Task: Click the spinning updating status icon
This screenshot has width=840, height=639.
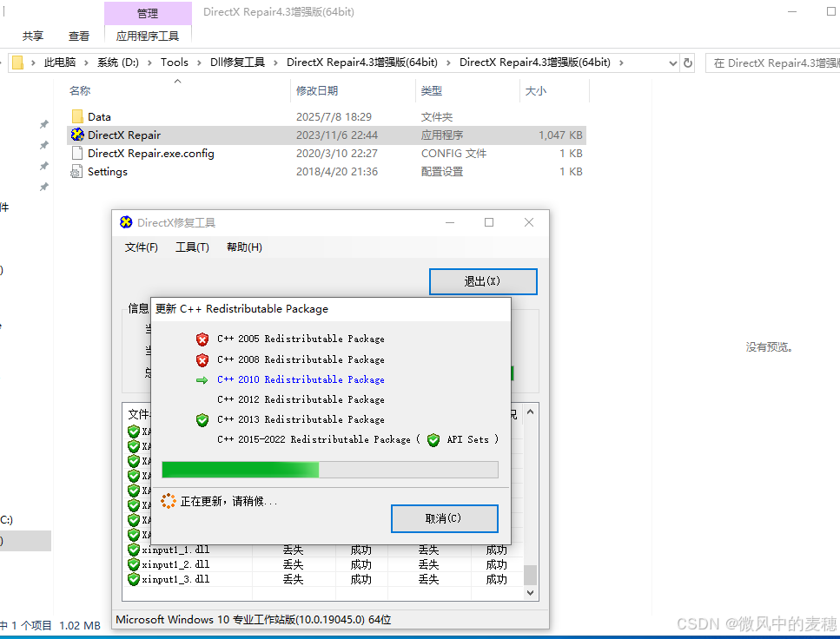Action: coord(169,501)
